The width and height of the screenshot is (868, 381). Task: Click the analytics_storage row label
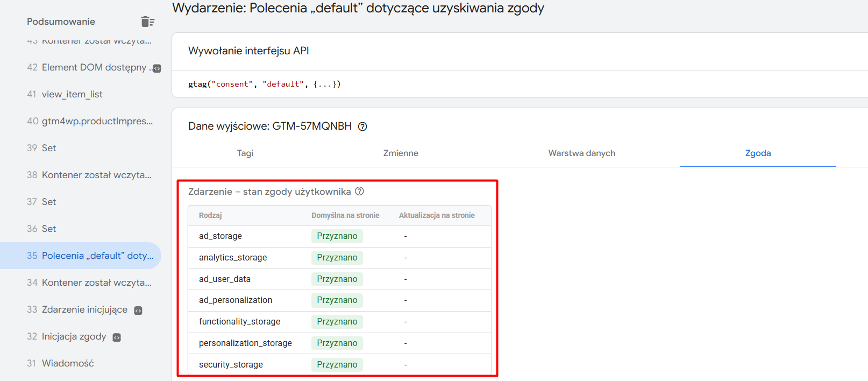[x=233, y=257]
